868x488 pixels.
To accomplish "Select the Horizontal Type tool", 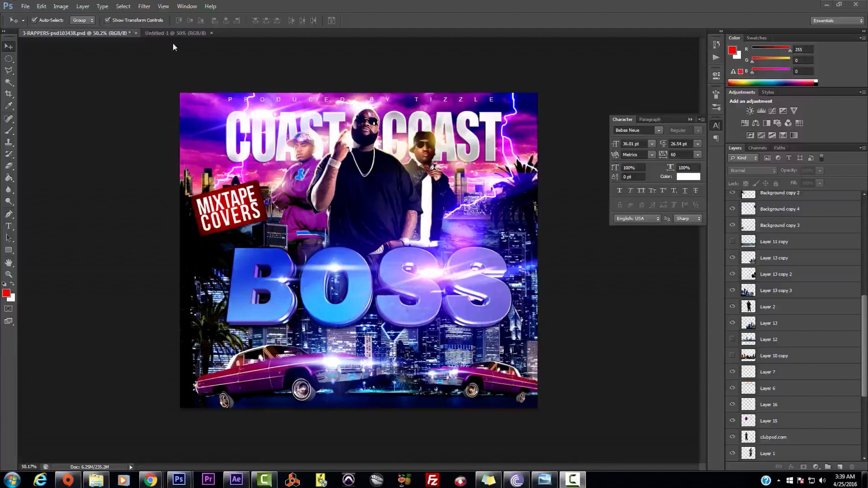I will [x=9, y=226].
